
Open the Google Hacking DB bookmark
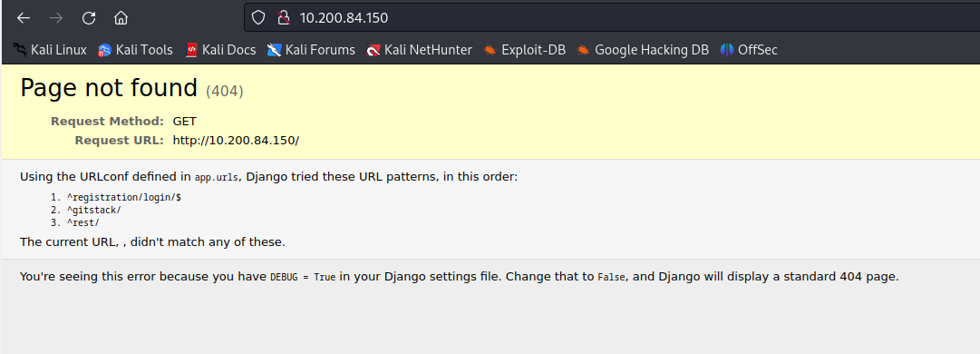point(643,50)
